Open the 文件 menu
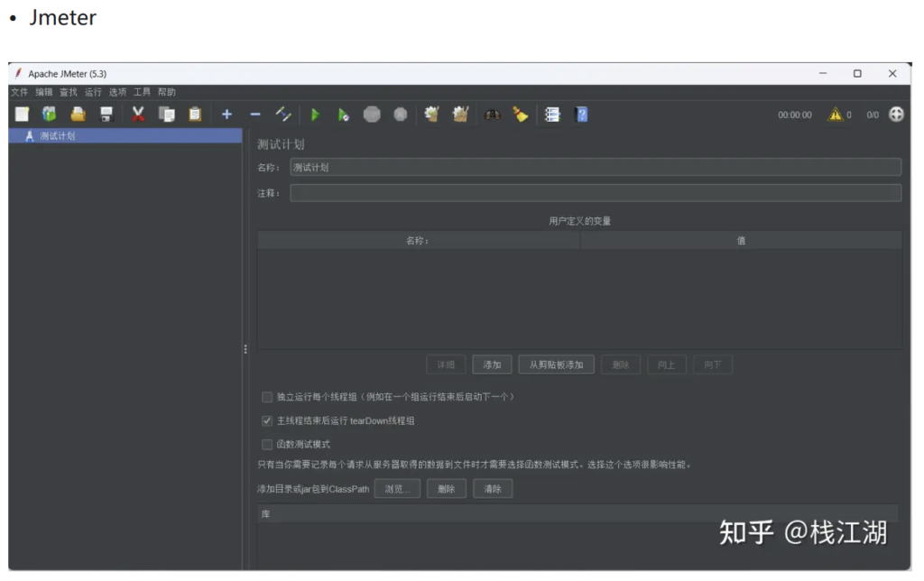 click(x=19, y=92)
